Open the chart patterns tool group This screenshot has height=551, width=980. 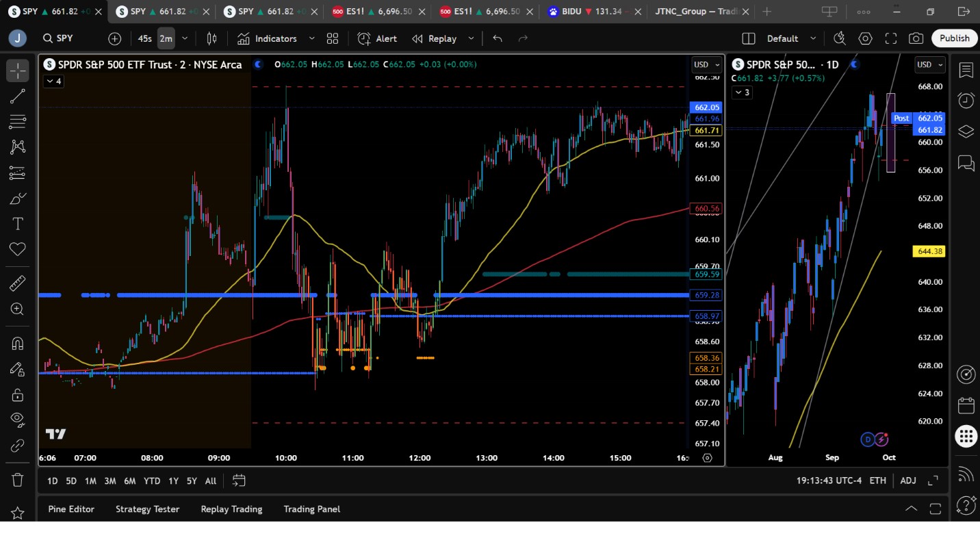[18, 147]
